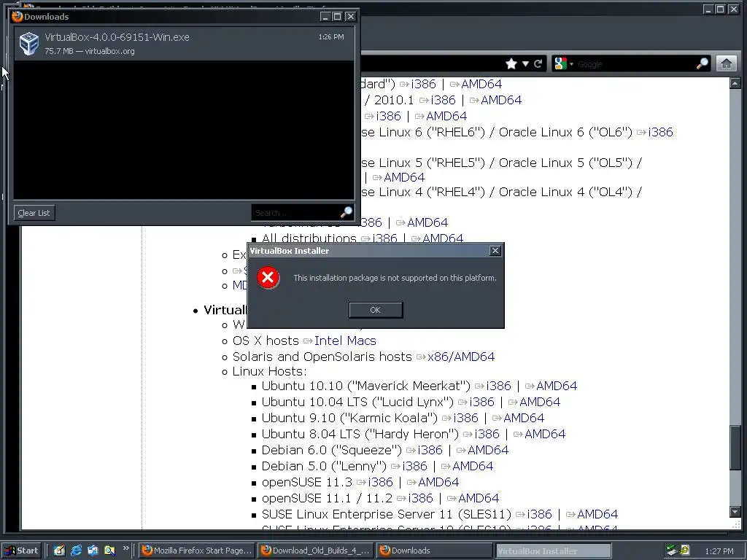Click OK in the VirtualBox Installer dialog
747x560 pixels.
(376, 310)
